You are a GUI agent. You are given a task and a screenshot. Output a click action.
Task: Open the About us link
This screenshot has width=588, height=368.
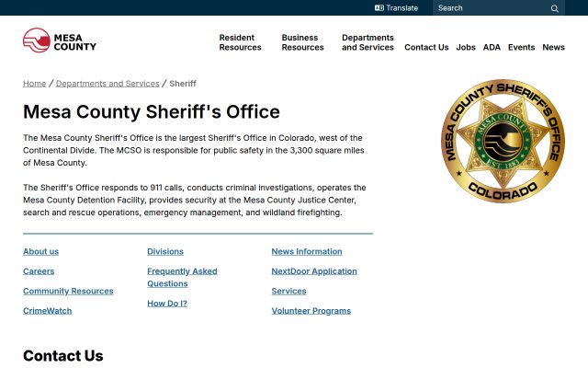point(40,251)
